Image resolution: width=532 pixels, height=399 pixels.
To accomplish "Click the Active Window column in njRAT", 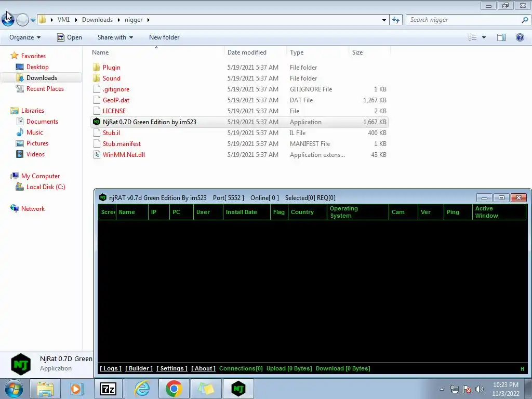I will point(499,212).
